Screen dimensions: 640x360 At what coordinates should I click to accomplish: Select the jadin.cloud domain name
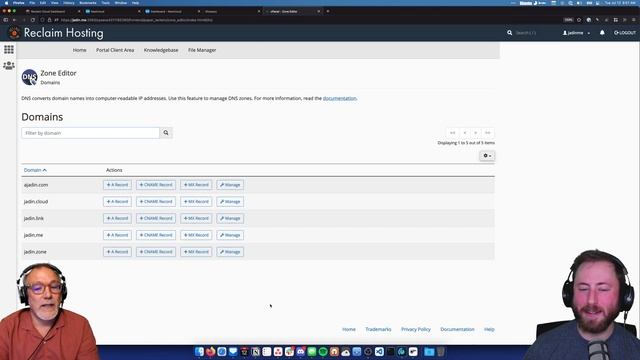[36, 202]
